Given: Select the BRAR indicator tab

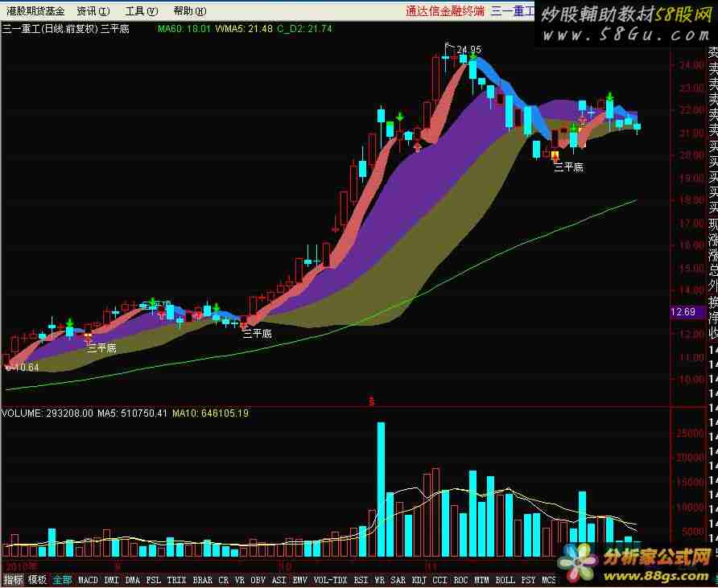Looking at the screenshot, I should click(202, 580).
